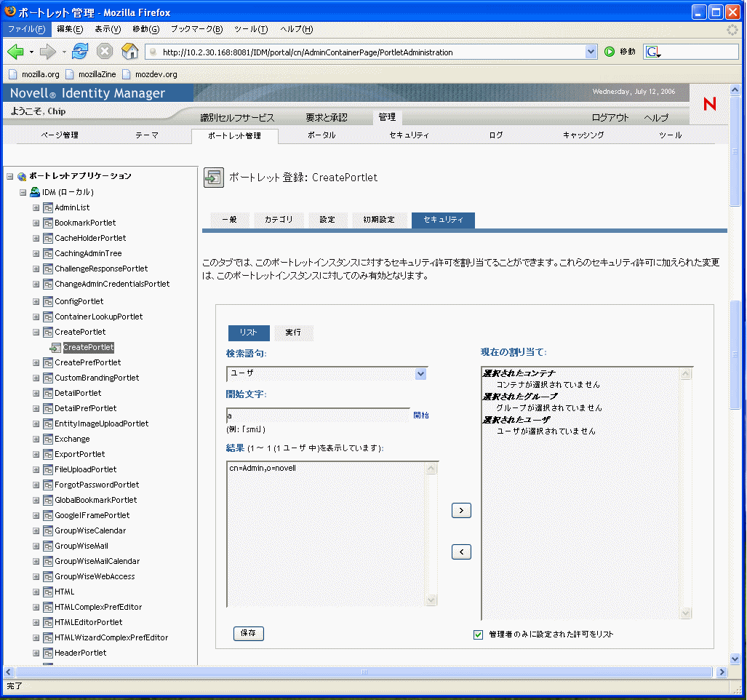Expand the CreatePrefPortlet tree node
This screenshot has height=700, width=747.
coord(36,363)
